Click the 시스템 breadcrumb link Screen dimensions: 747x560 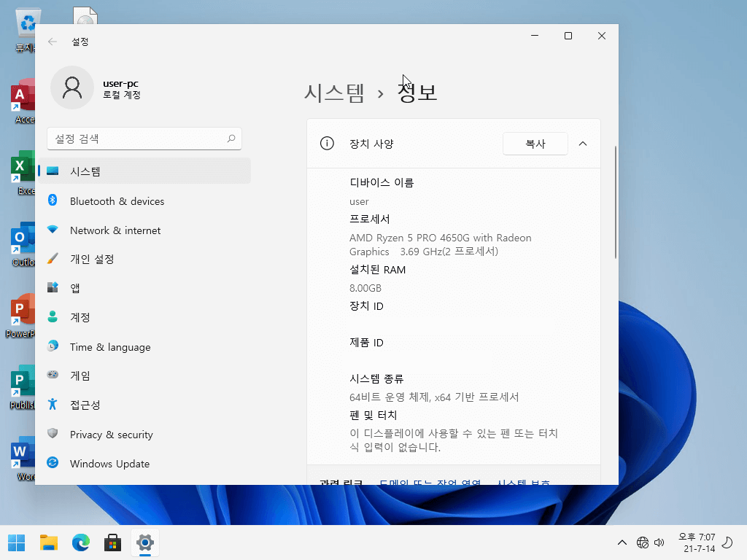click(334, 93)
